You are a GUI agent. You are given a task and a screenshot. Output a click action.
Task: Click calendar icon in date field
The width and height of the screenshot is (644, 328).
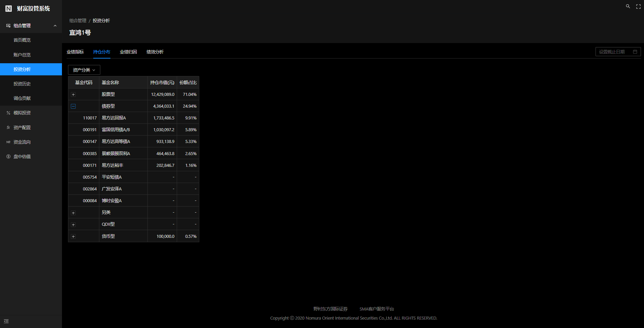point(635,52)
